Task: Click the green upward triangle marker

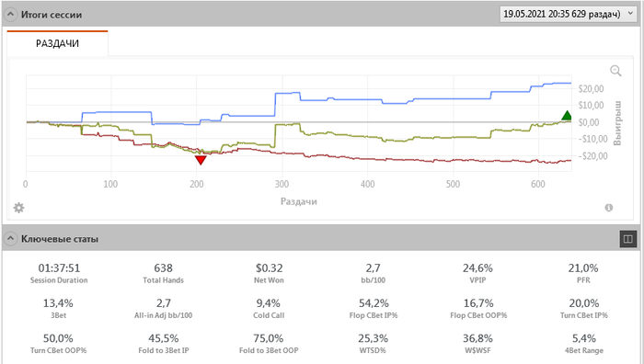Action: [567, 115]
